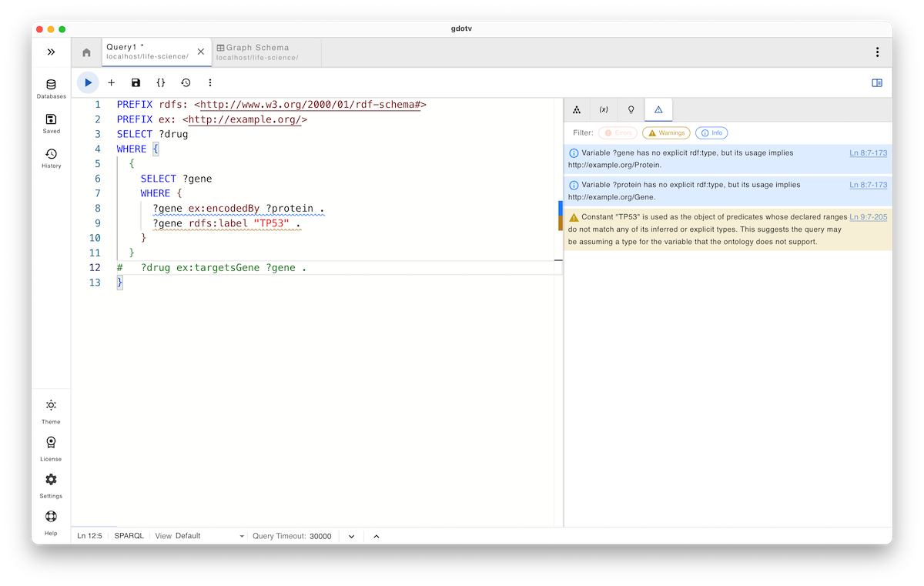The width and height of the screenshot is (924, 586).
Task: Enable the Errors filter
Action: click(618, 132)
